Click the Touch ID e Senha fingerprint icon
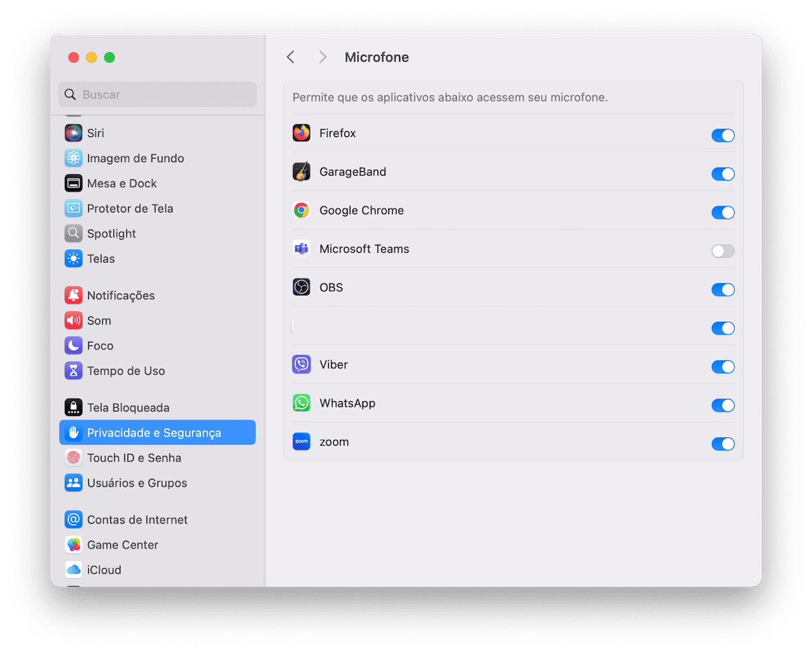This screenshot has width=812, height=653. pyautogui.click(x=73, y=458)
